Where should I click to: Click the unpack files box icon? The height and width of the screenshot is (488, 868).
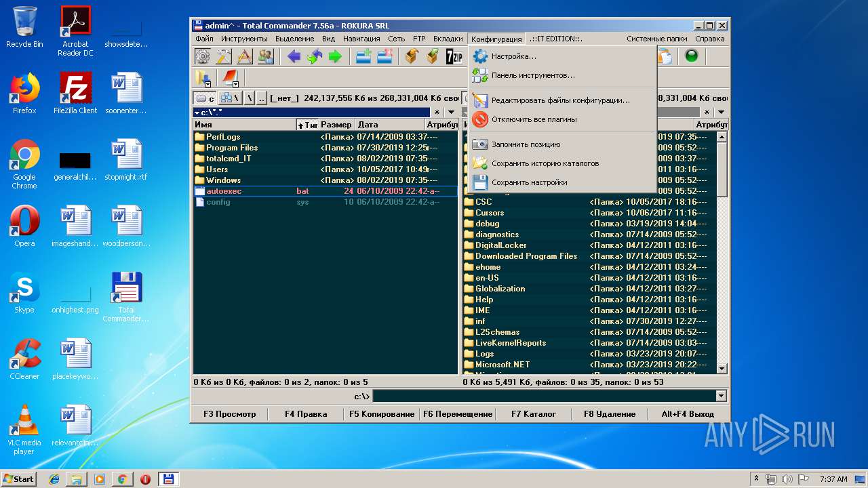coord(433,56)
